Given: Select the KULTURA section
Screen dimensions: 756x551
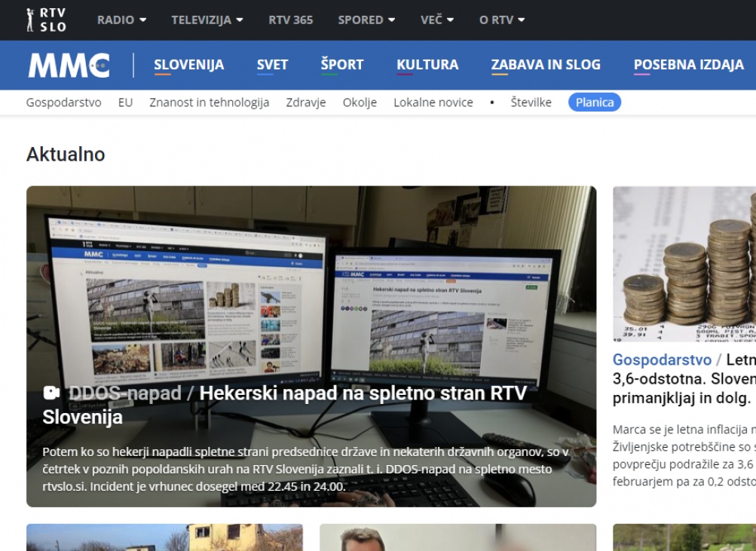Looking at the screenshot, I should (x=427, y=65).
